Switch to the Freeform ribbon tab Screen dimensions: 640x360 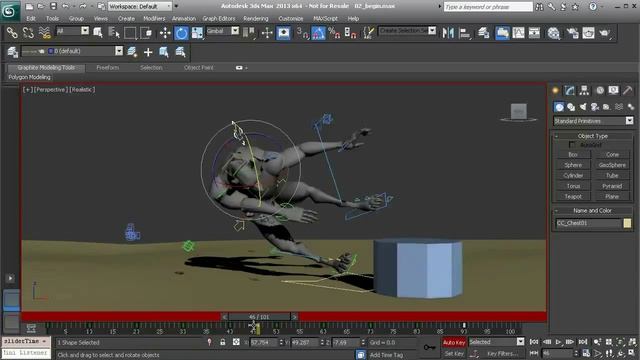108,68
